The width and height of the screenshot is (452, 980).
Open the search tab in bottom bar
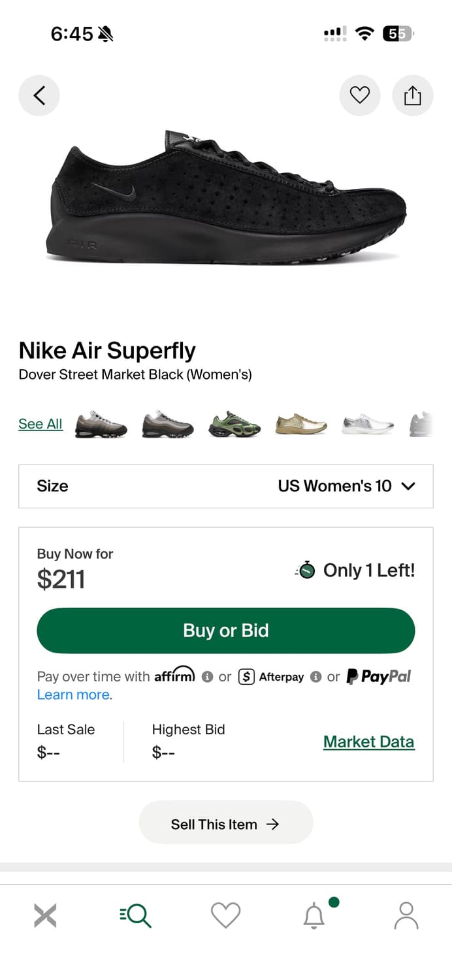136,915
